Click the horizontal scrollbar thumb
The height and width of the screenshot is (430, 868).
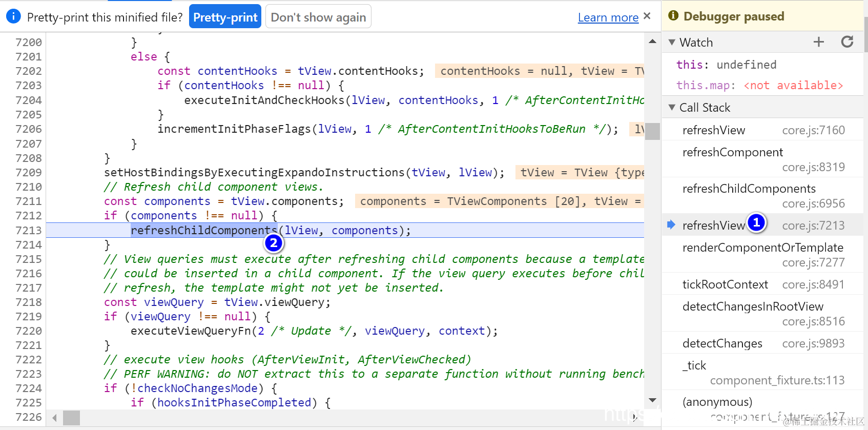coord(71,418)
